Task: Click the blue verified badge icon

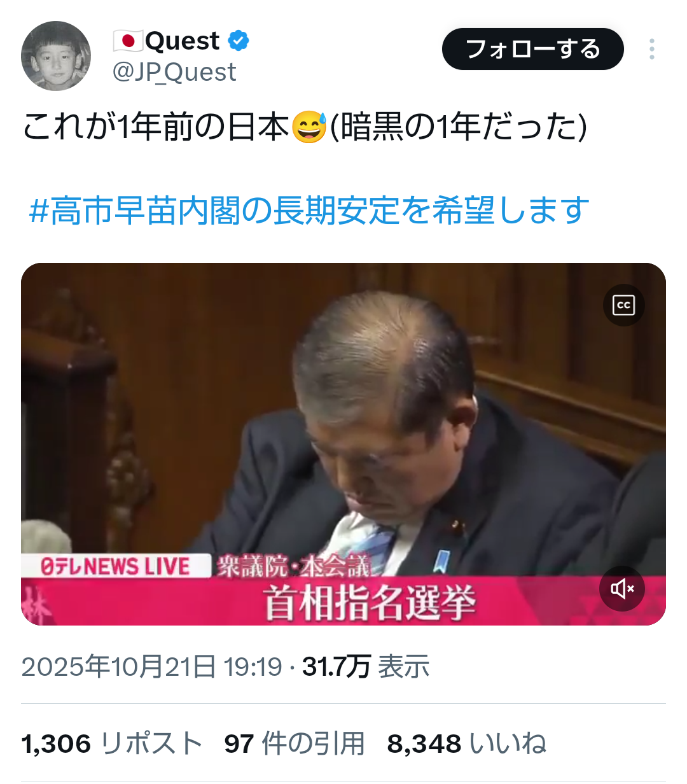Action: (x=238, y=41)
